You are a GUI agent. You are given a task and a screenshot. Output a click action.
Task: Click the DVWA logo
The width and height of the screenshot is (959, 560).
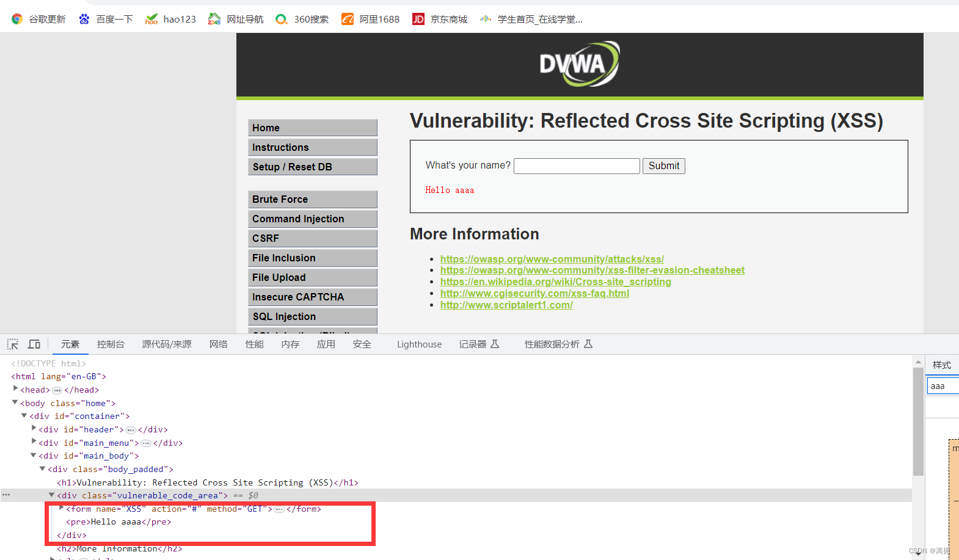click(580, 64)
